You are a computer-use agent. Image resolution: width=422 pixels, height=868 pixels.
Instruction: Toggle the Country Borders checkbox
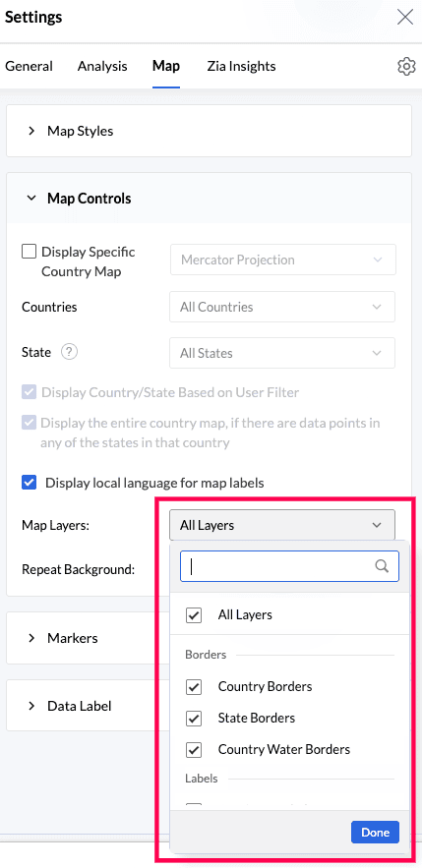point(193,687)
